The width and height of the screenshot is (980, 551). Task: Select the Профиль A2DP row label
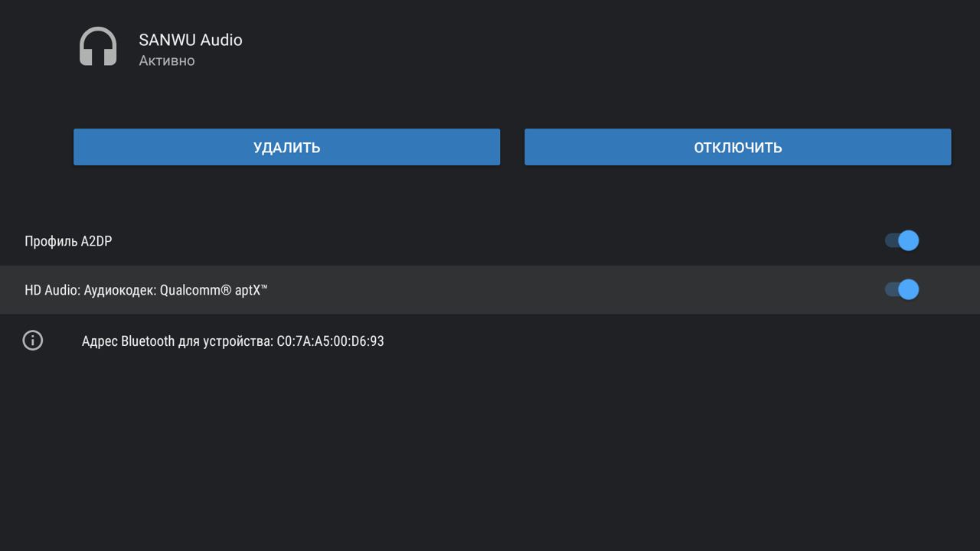(x=68, y=241)
